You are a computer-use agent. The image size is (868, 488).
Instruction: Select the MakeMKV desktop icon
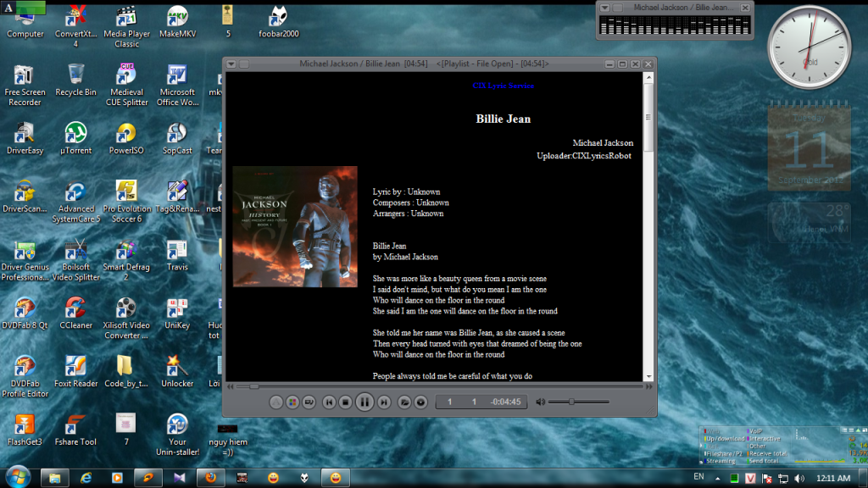[x=178, y=22]
